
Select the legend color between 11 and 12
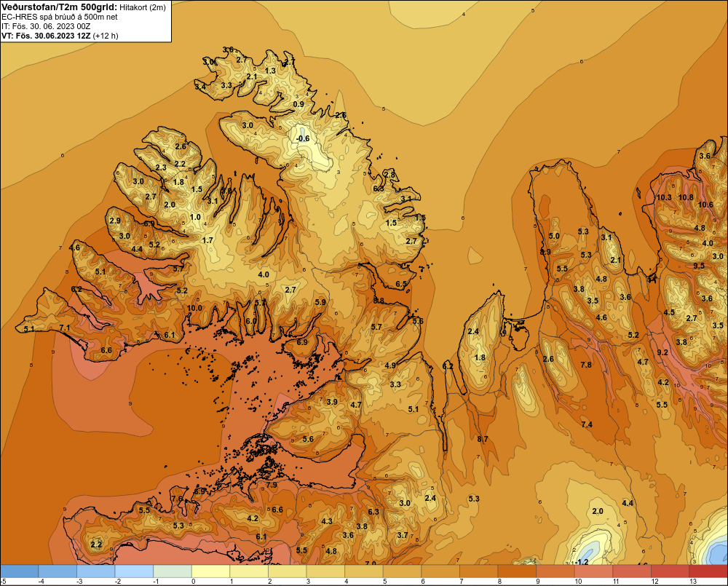coord(632,571)
